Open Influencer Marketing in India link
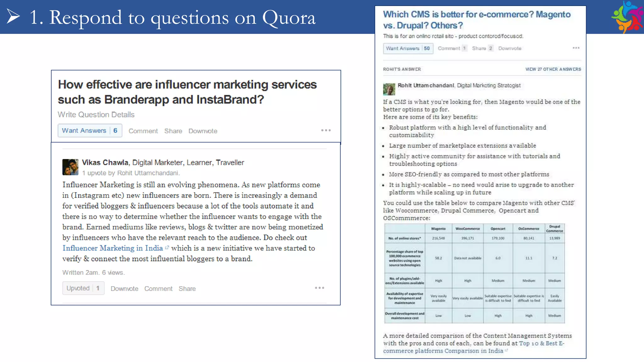This screenshot has height=362, width=644. 113,248
